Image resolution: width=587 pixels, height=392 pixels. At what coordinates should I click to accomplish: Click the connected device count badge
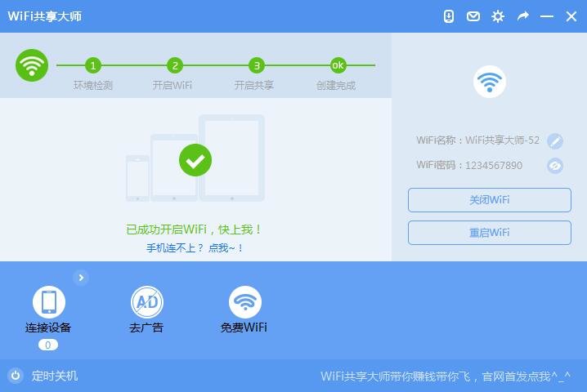coord(48,345)
